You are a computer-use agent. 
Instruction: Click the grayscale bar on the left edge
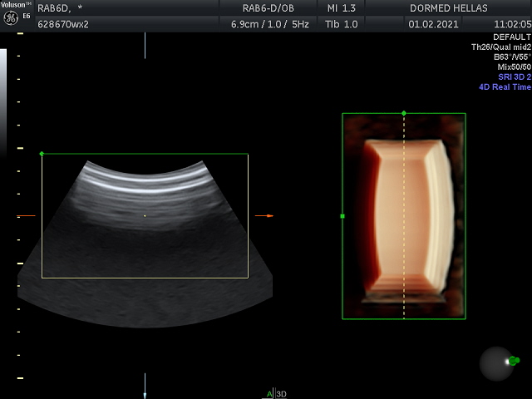coord(3,100)
